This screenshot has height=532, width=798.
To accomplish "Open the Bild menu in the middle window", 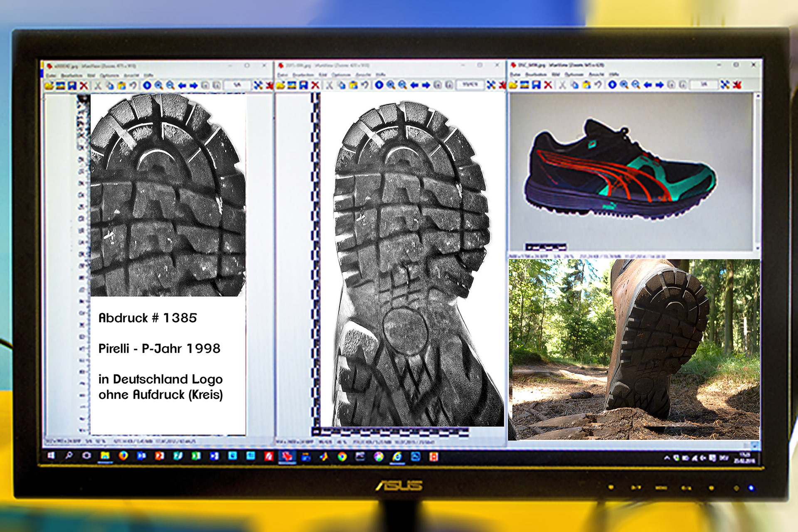I will click(x=323, y=75).
